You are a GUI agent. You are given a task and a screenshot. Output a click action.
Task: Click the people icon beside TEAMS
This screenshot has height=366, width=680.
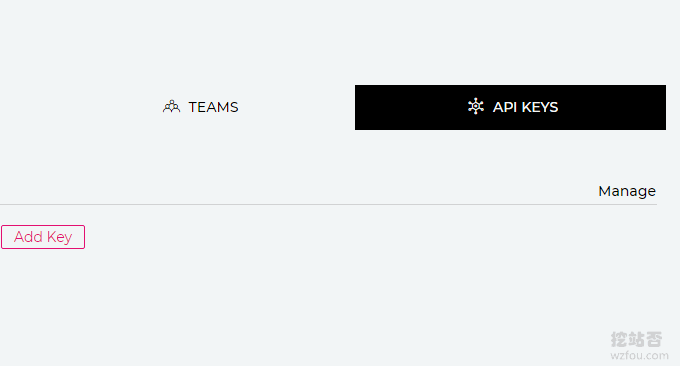(x=171, y=107)
